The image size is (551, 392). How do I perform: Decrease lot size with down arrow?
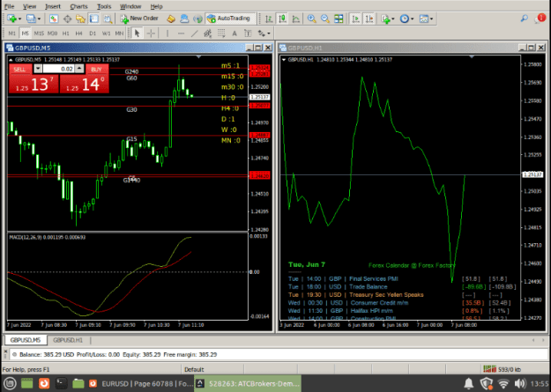pyautogui.click(x=38, y=69)
